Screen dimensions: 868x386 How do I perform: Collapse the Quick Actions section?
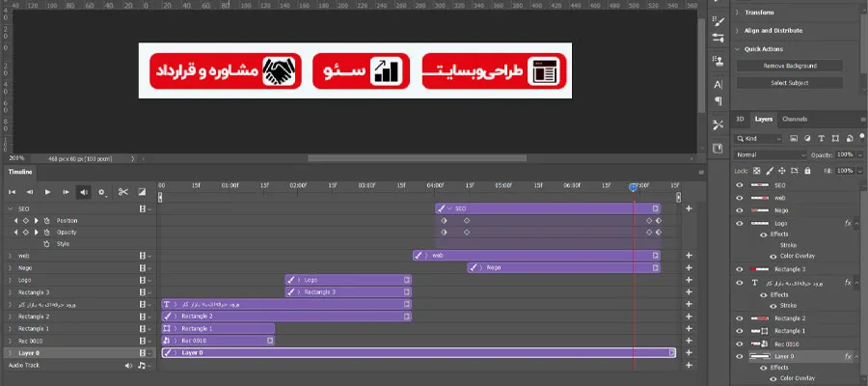pos(738,49)
